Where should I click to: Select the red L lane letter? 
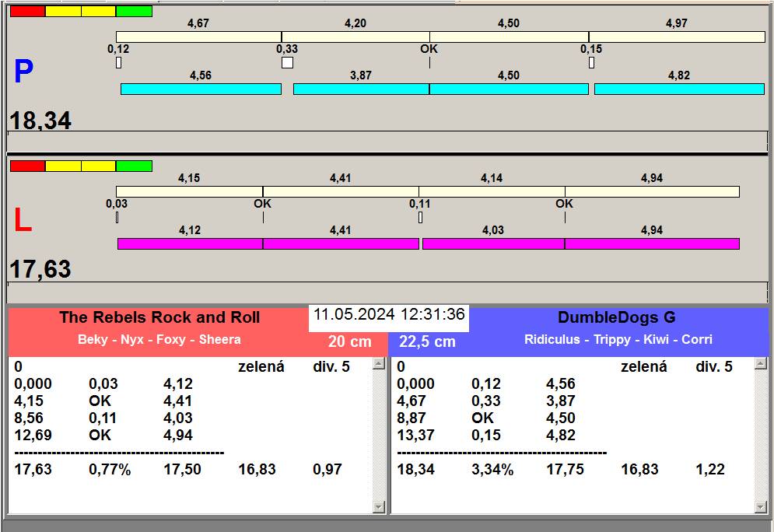(23, 222)
